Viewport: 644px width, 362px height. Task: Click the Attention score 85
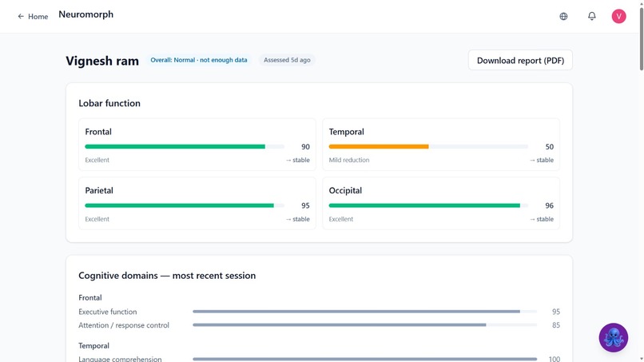(555, 325)
